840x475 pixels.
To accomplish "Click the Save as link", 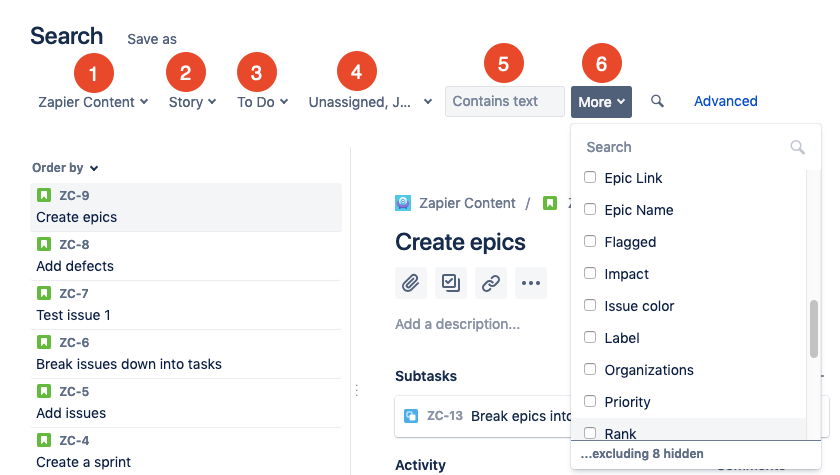I will (x=152, y=39).
